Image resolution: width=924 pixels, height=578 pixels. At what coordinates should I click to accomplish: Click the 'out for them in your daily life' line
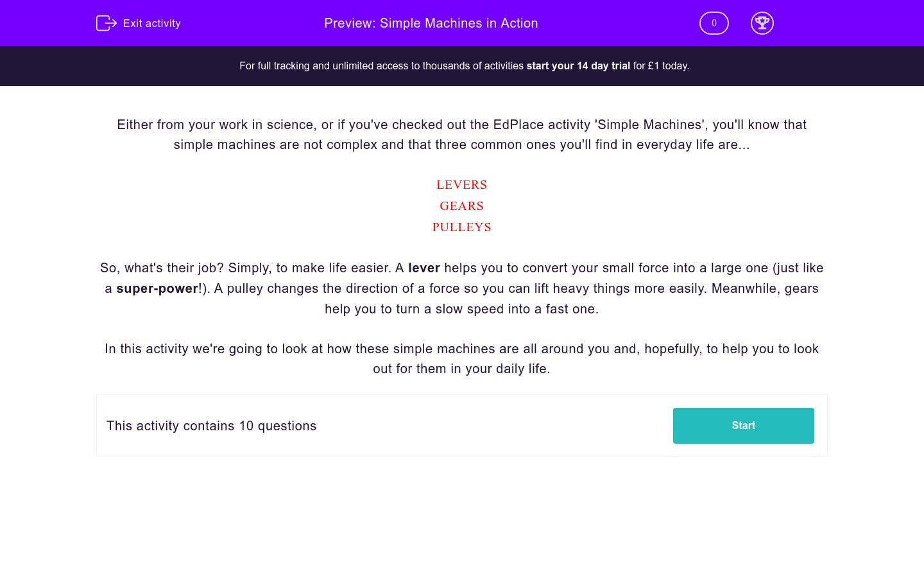(x=461, y=369)
